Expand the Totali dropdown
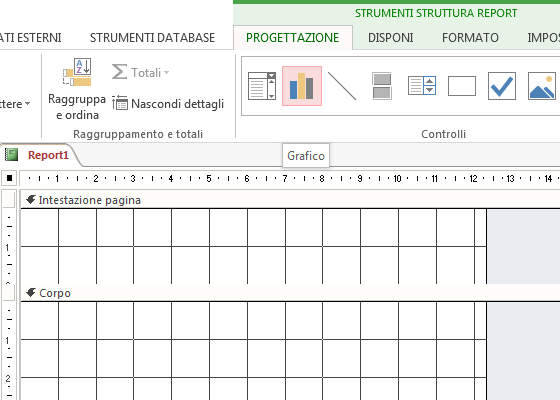560x400 pixels. [x=140, y=72]
